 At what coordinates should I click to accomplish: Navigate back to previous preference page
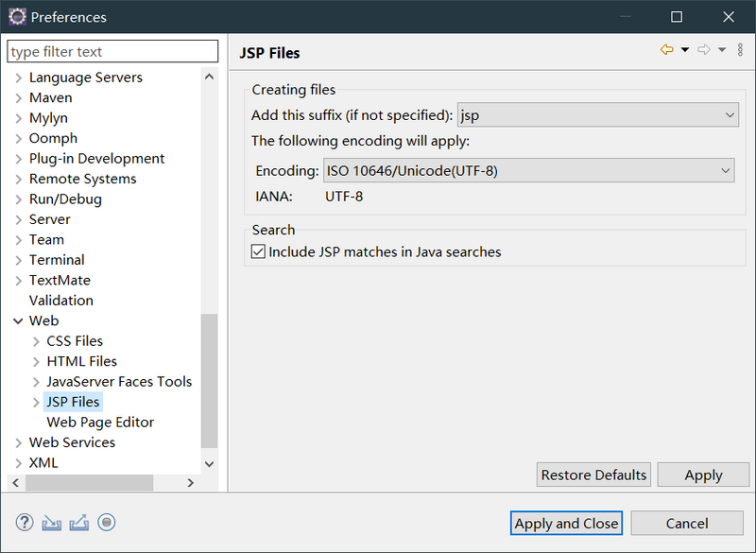[x=668, y=49]
